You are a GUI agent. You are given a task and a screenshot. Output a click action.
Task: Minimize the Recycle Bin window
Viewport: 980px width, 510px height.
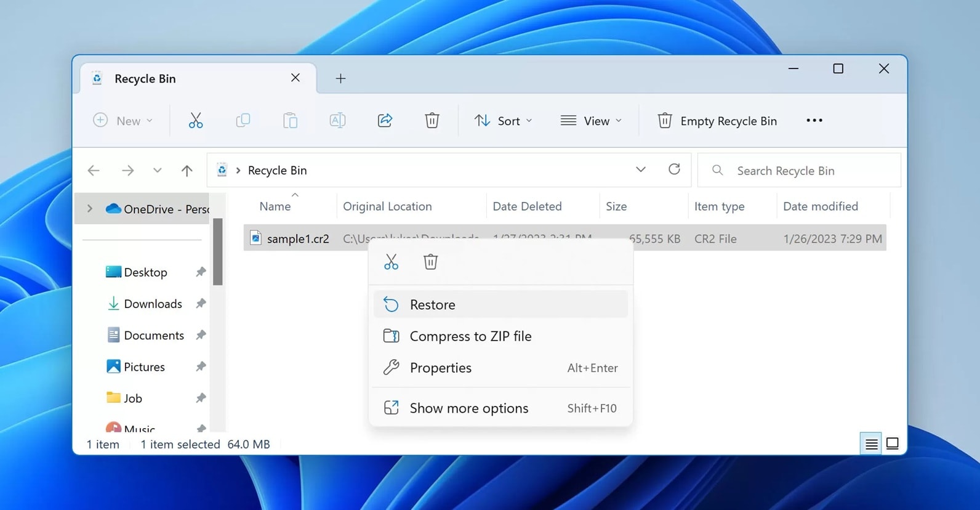click(793, 68)
